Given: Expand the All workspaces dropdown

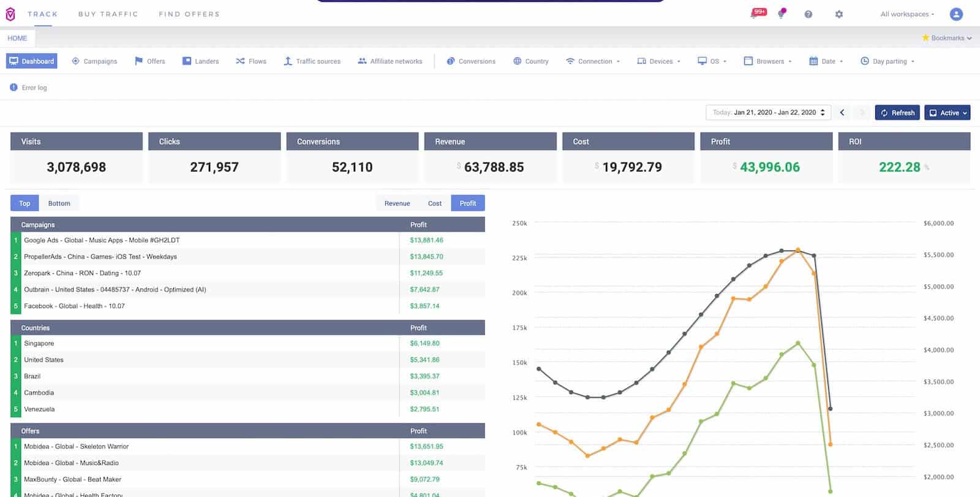Looking at the screenshot, I should coord(907,14).
